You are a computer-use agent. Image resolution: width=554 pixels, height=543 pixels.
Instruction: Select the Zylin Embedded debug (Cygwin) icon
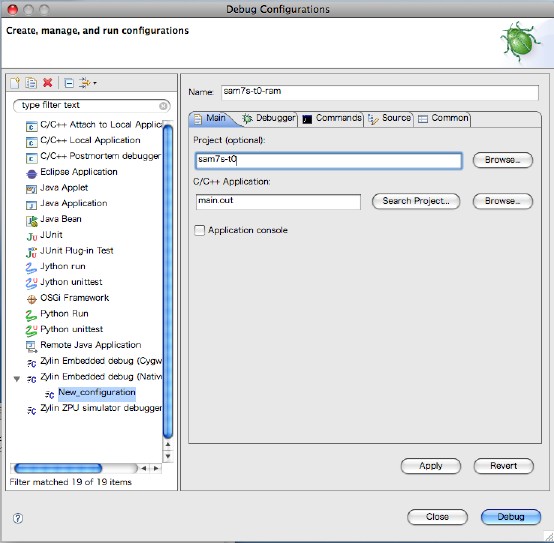pyautogui.click(x=31, y=363)
